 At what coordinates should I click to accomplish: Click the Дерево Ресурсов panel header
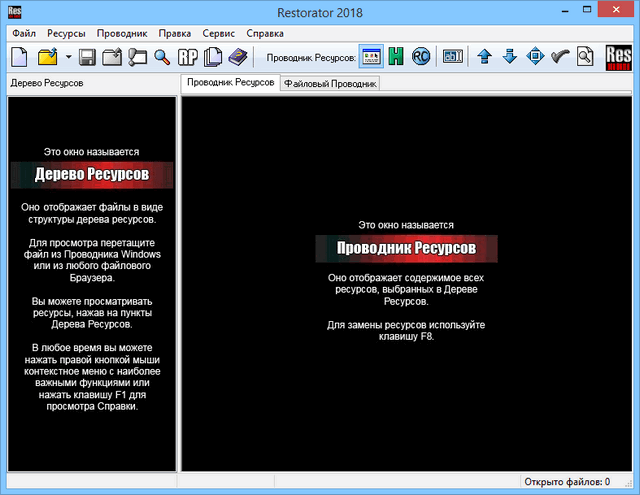(46, 83)
